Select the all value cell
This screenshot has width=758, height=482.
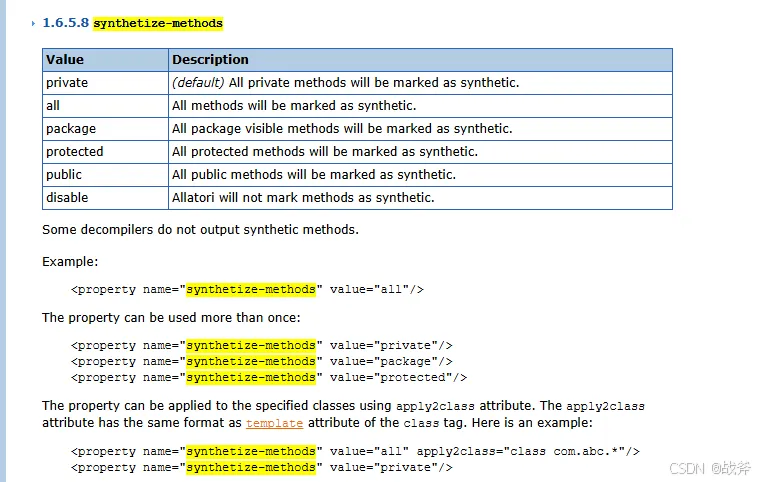tap(54, 106)
